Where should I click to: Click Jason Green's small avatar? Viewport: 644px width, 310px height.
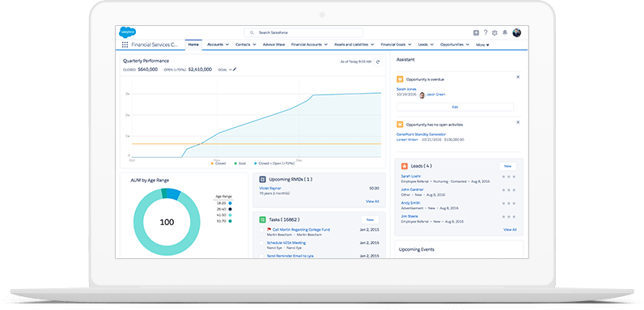pyautogui.click(x=422, y=95)
